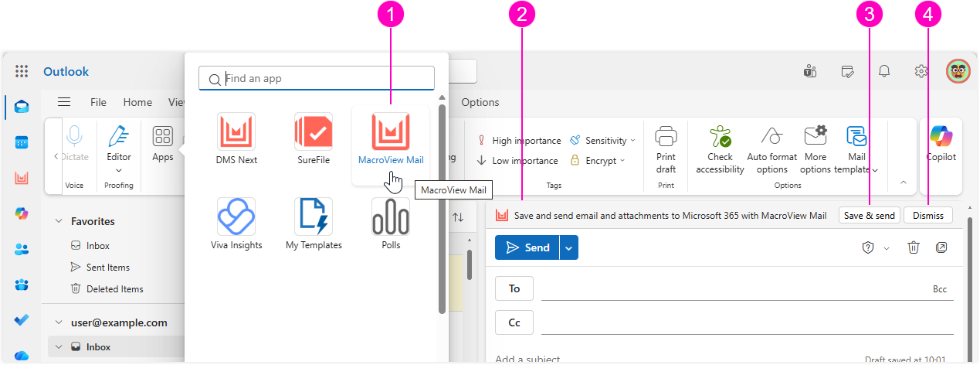This screenshot has width=980, height=365.
Task: Select Deleted Items under Favorites
Action: tap(116, 289)
